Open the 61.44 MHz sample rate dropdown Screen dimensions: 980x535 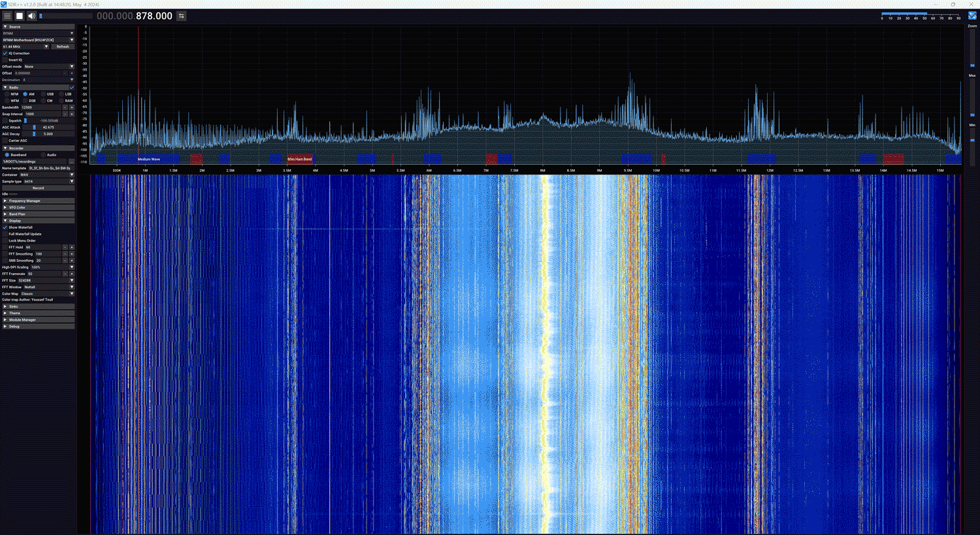25,46
